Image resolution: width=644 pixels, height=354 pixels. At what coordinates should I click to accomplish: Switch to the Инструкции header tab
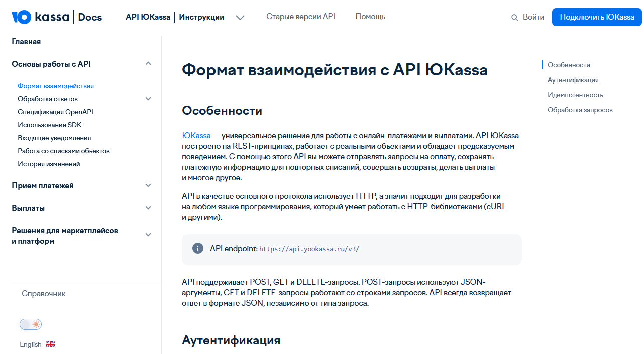point(201,17)
